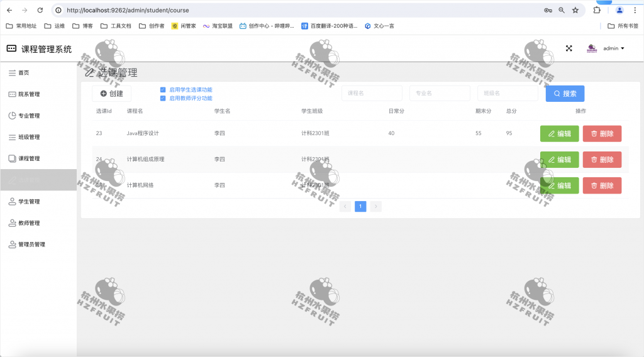Click the browser back arrow
644x357 pixels.
click(9, 10)
